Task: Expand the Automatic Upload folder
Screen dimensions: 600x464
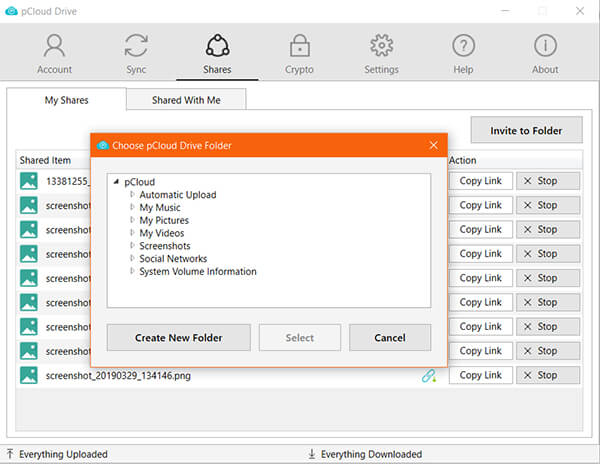Action: point(132,194)
